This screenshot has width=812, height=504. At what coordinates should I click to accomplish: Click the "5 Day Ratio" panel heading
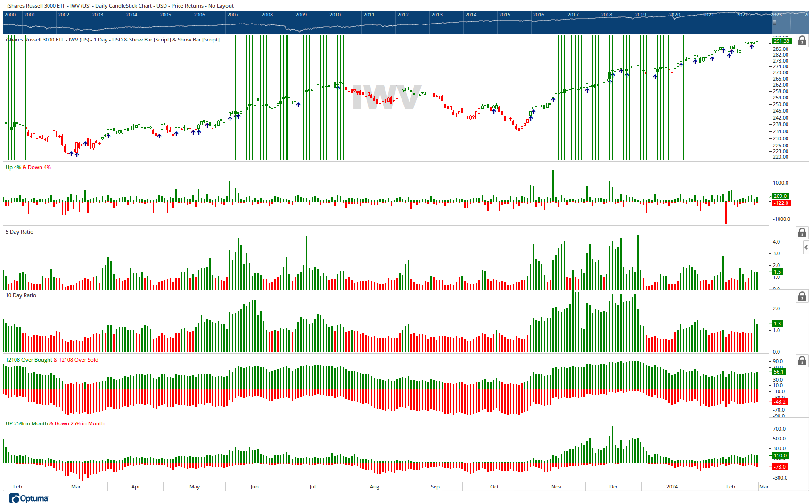tap(19, 232)
